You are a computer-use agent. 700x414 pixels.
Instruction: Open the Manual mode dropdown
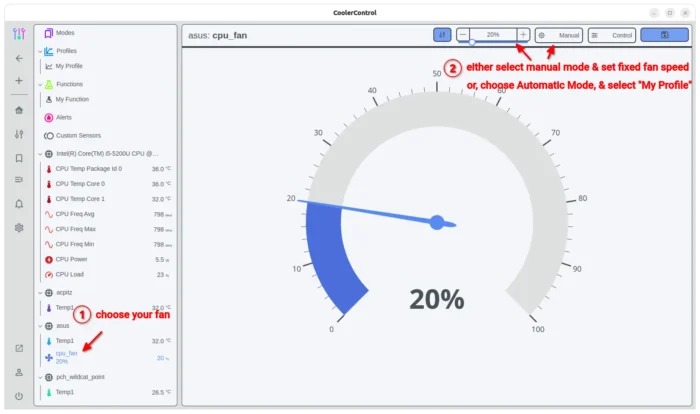pyautogui.click(x=559, y=34)
